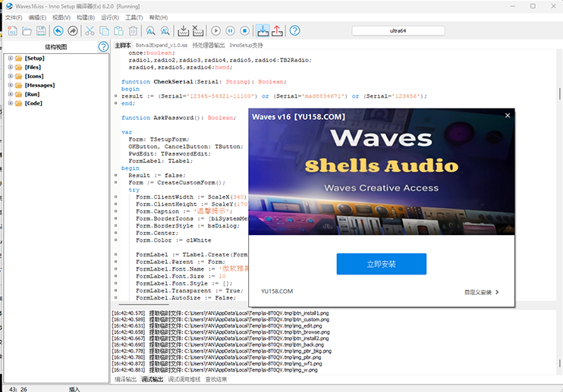
Task: Expand the [Setup] tree node
Action: [10, 58]
